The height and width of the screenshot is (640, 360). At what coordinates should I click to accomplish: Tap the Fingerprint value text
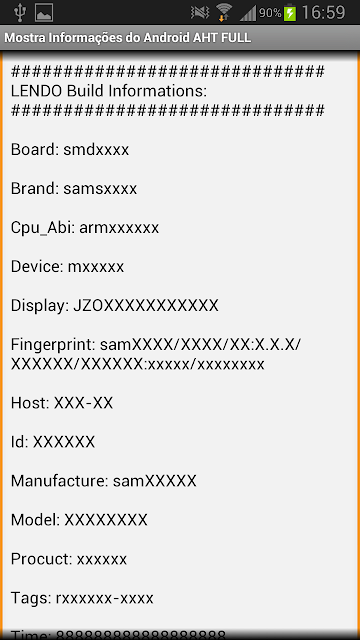tap(156, 354)
